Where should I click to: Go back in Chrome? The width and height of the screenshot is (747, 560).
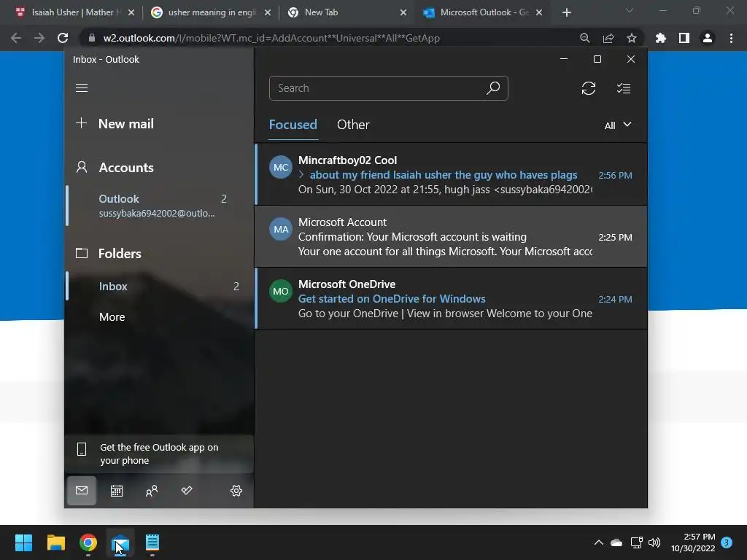(16, 38)
